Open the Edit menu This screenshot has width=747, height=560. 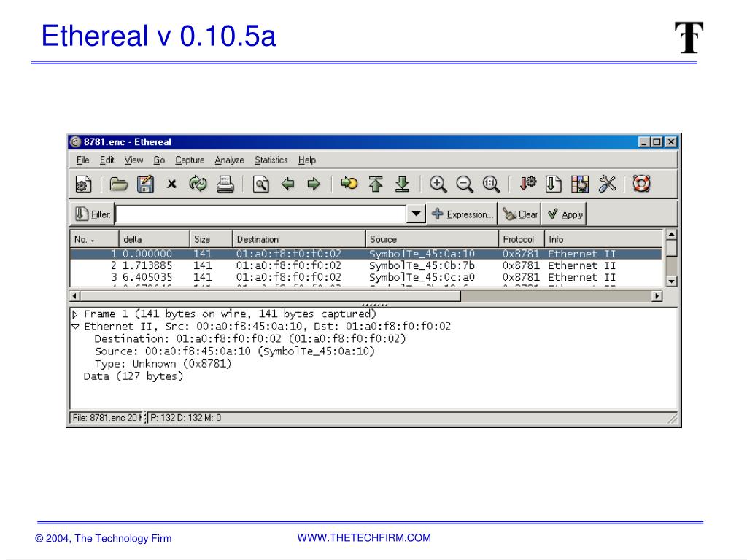(x=107, y=160)
